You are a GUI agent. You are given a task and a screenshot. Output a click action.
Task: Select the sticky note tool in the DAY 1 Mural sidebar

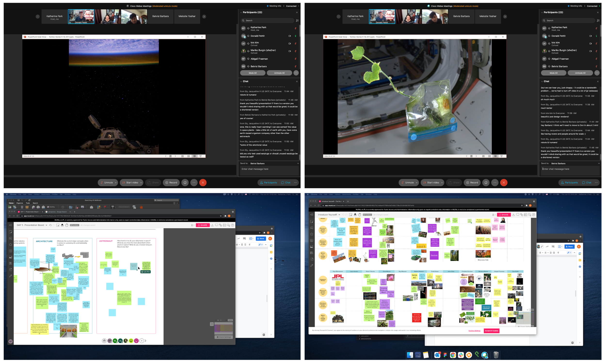(11, 232)
